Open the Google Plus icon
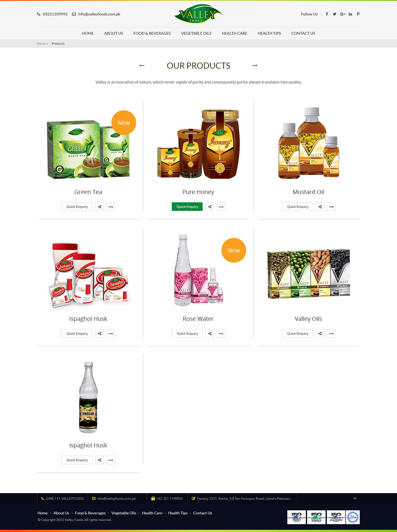This screenshot has height=532, width=397. click(343, 14)
